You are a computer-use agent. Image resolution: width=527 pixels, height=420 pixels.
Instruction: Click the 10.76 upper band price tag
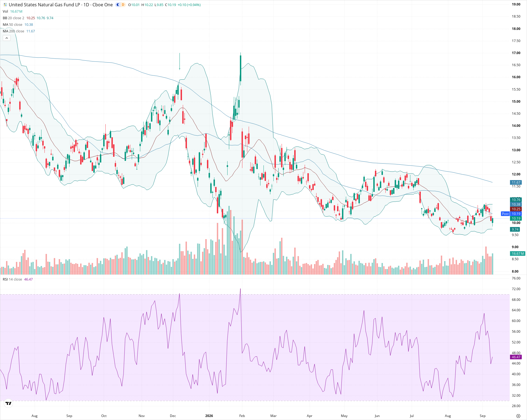click(516, 200)
